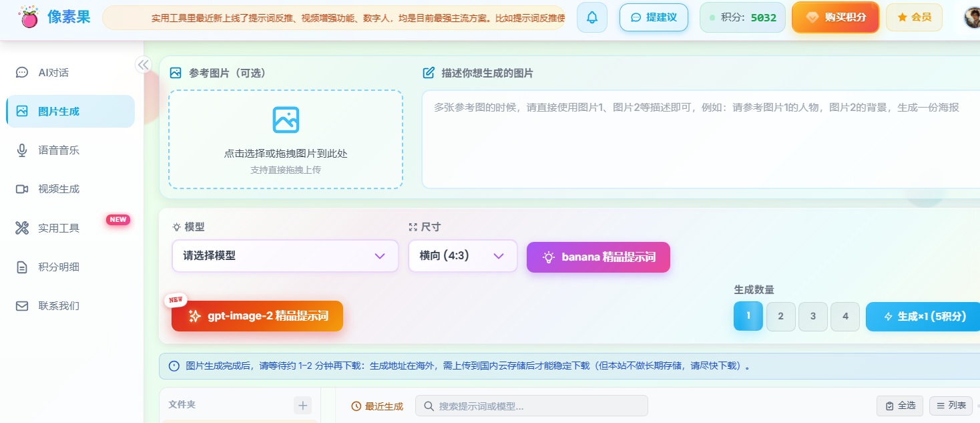The height and width of the screenshot is (423, 980).
Task: Open 积分明细 in the sidebar
Action: pyautogui.click(x=70, y=267)
